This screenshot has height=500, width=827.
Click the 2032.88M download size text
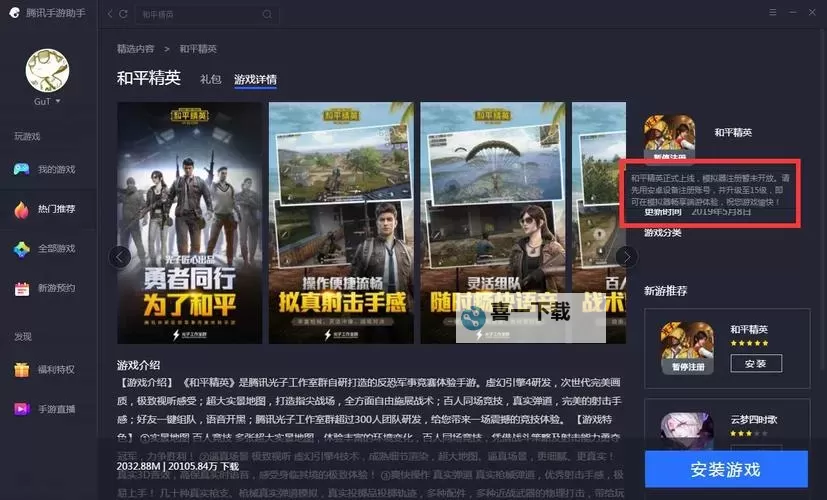138,466
